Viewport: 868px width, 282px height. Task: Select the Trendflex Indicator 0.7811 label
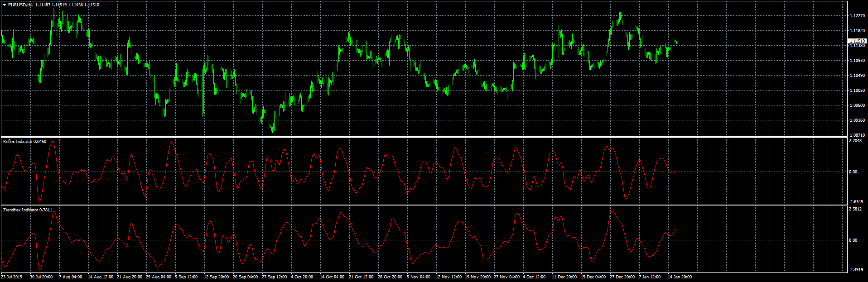pos(28,210)
